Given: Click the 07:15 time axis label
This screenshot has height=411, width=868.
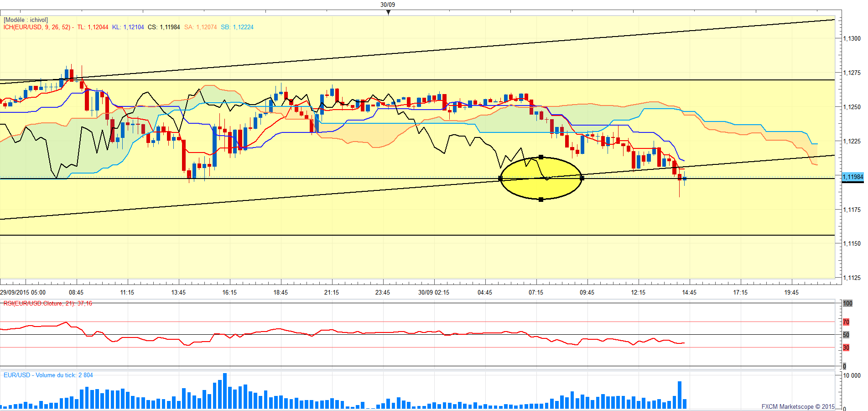Looking at the screenshot, I should click(536, 293).
